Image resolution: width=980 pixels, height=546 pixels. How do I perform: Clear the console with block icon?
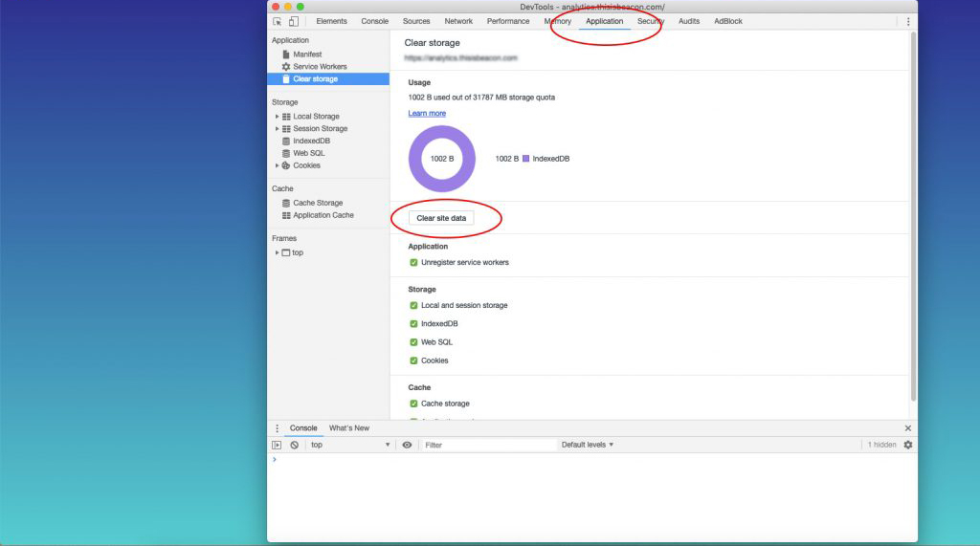click(295, 445)
